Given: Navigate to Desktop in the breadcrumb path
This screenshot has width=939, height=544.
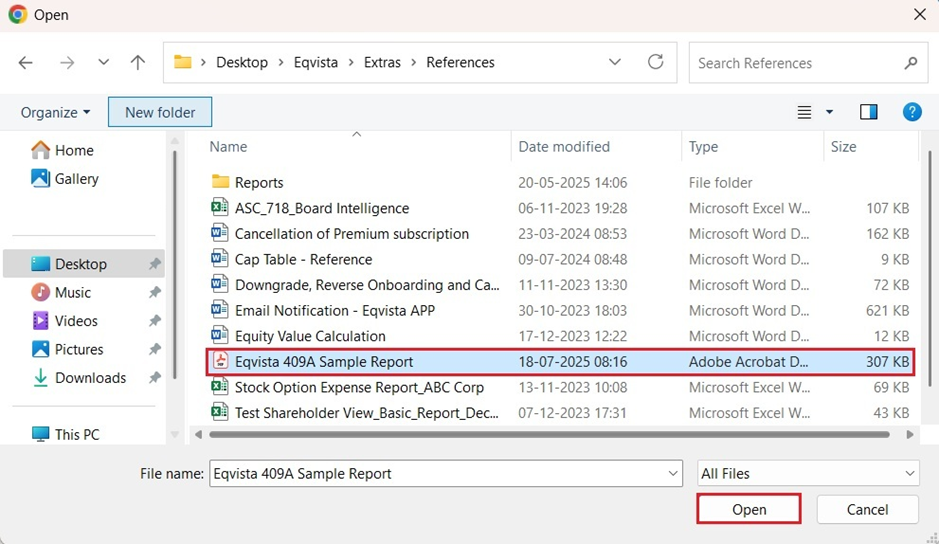Looking at the screenshot, I should click(x=242, y=62).
